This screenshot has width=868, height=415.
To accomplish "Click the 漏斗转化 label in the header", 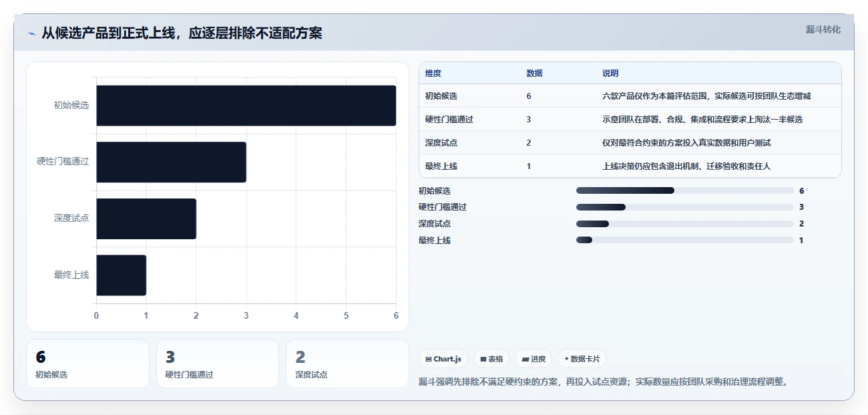I will [x=823, y=29].
